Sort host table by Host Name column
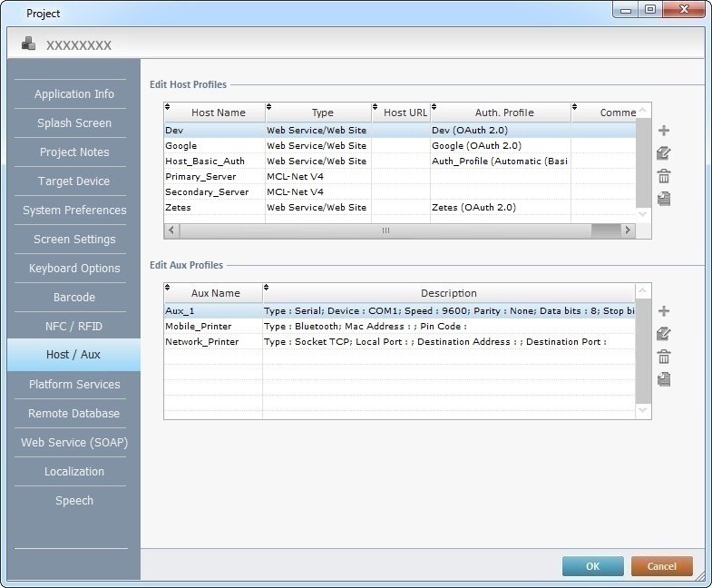 (x=218, y=113)
